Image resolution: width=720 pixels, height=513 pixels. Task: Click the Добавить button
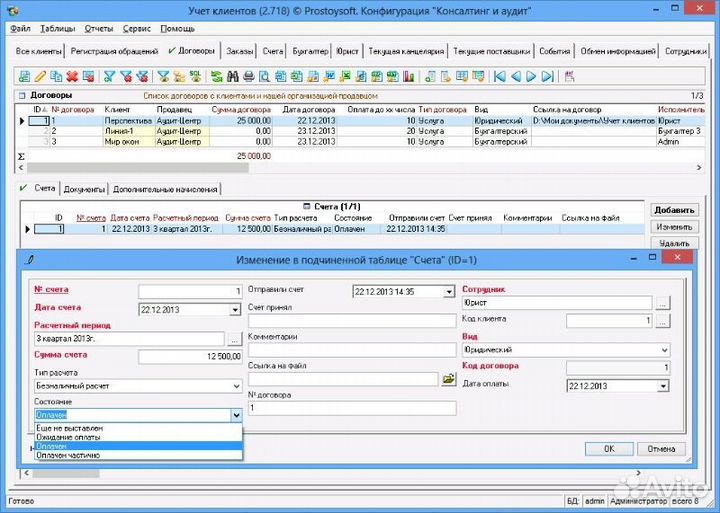673,211
